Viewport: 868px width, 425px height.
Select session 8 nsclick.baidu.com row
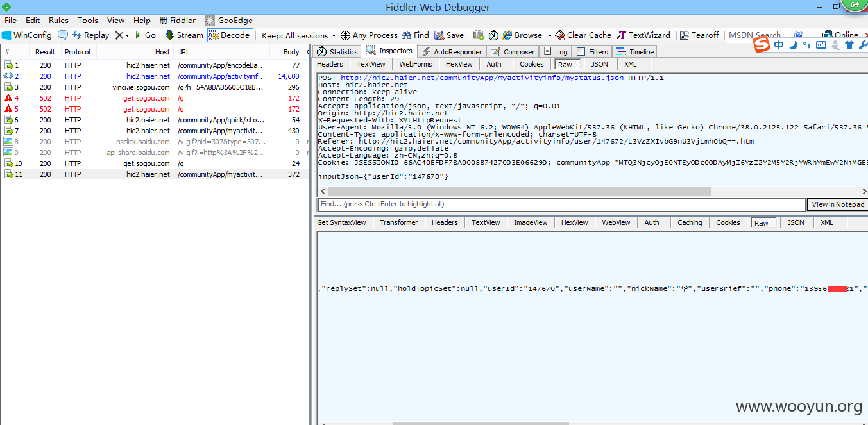(x=155, y=142)
